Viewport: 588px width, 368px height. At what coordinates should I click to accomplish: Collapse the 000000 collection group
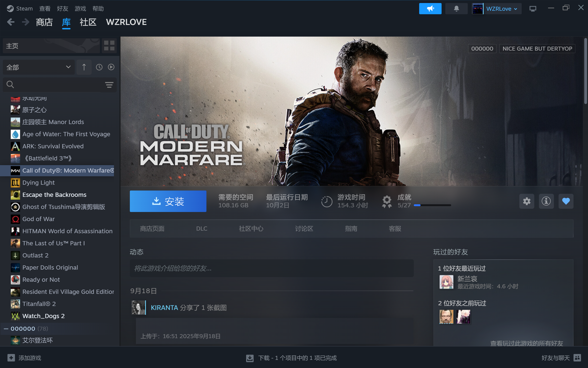pyautogui.click(x=6, y=329)
